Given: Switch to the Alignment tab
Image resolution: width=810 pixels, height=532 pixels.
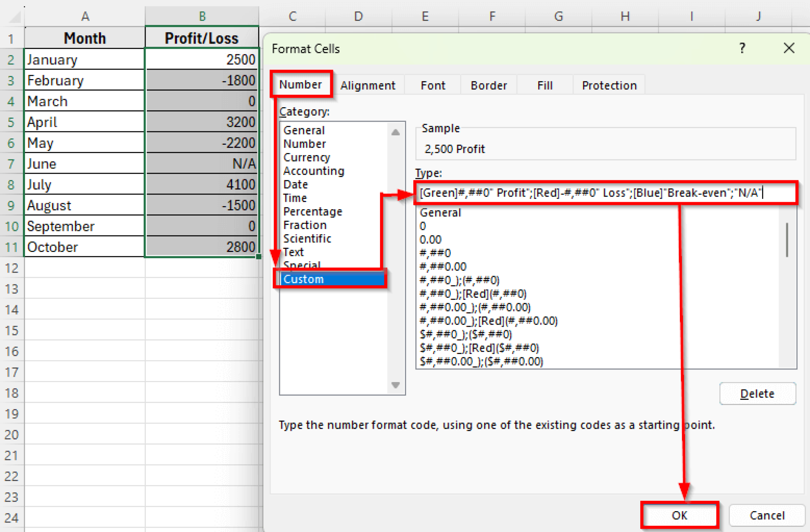Looking at the screenshot, I should click(x=367, y=85).
